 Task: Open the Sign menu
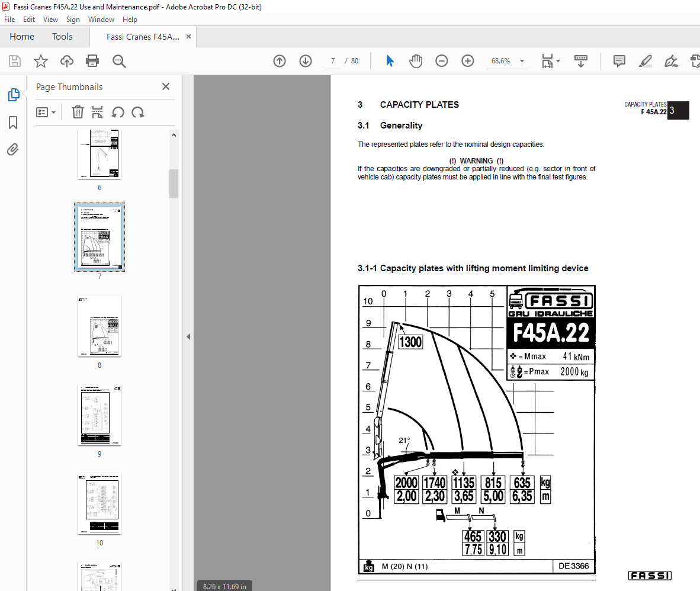73,20
